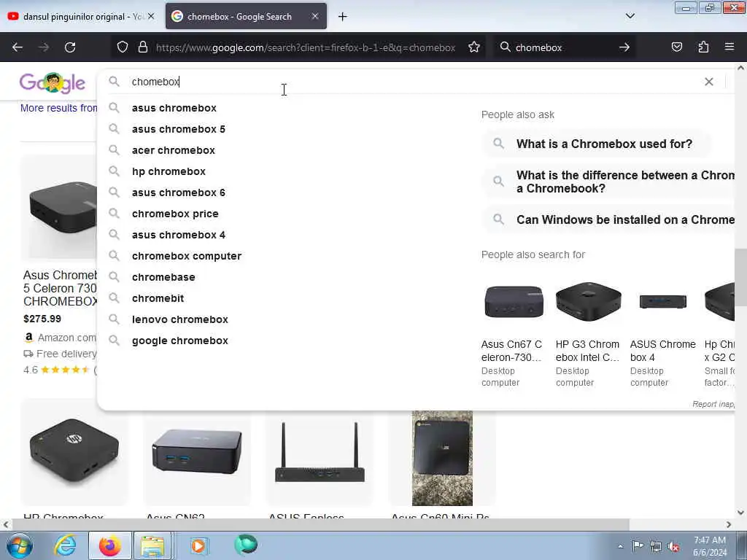Image resolution: width=747 pixels, height=560 pixels.
Task: Pick the lenovo chromebox suggestion
Action: (x=179, y=319)
